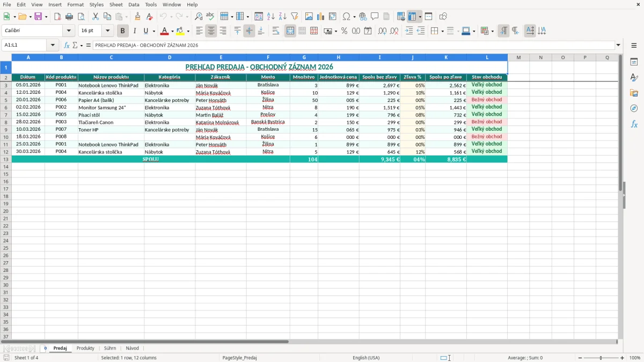Screen dimensions: 644x362
Task: Apply yellow background color swatch
Action: click(180, 31)
